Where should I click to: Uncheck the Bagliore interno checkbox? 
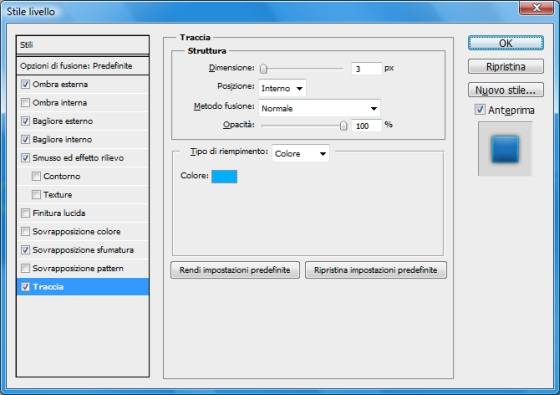pos(25,139)
